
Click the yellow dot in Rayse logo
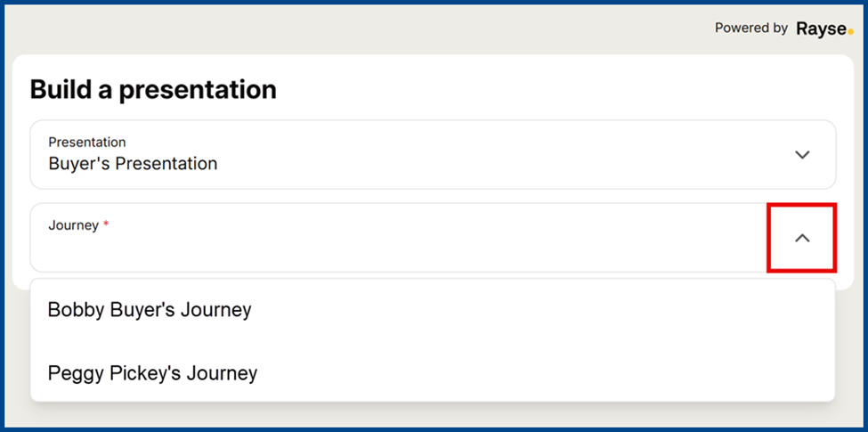tap(850, 32)
